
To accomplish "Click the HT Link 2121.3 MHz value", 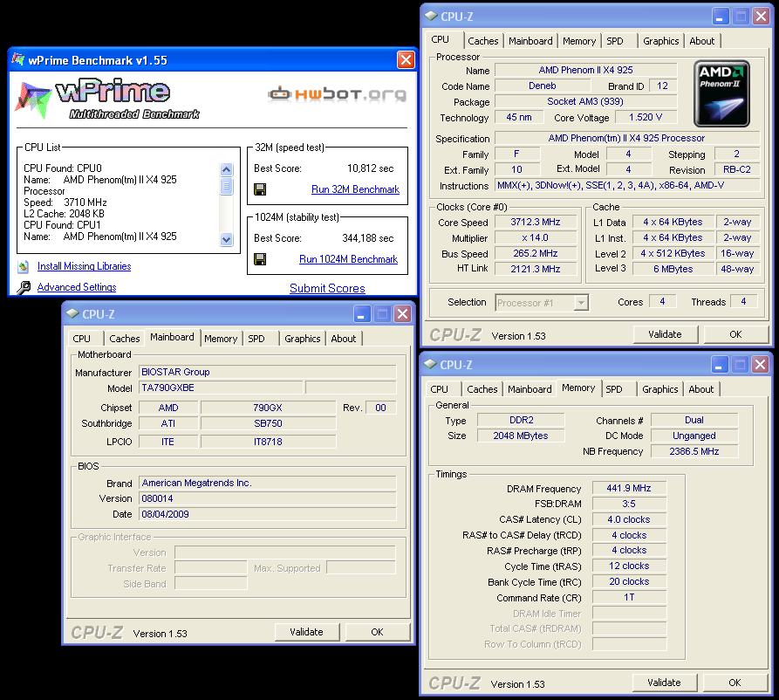I will pyautogui.click(x=536, y=269).
